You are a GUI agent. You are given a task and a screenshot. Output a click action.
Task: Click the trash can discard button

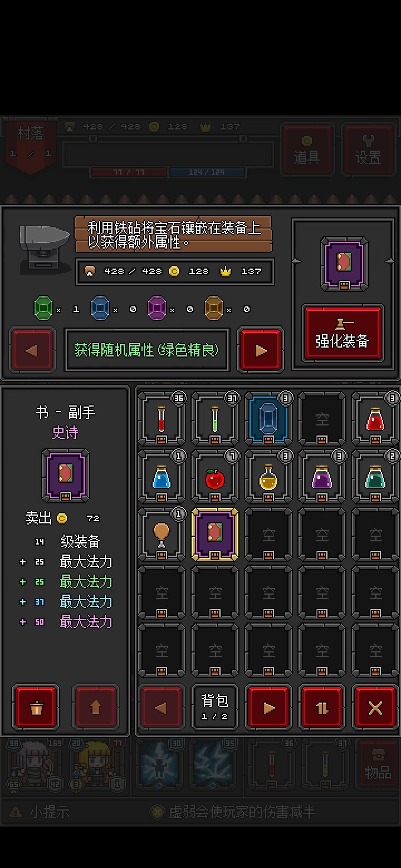point(36,707)
